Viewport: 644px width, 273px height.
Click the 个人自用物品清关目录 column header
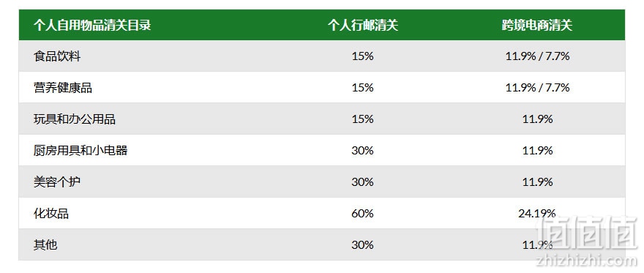tap(92, 26)
